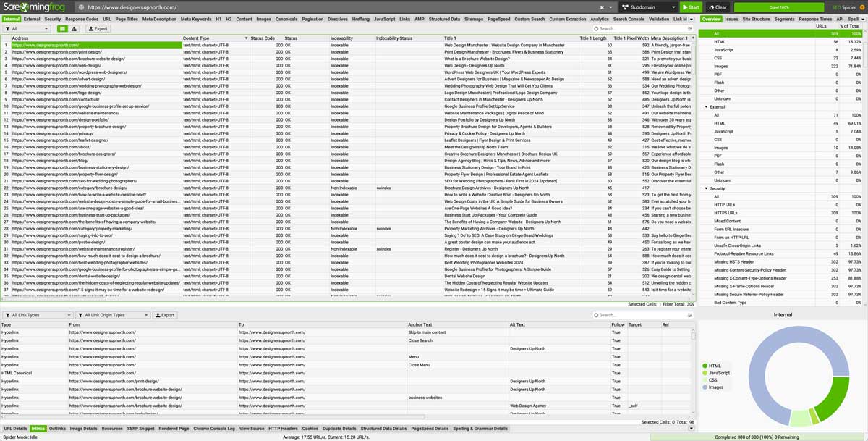Open the Rendered Page bottom tab
Screen dimensions: 868x441
[174, 429]
